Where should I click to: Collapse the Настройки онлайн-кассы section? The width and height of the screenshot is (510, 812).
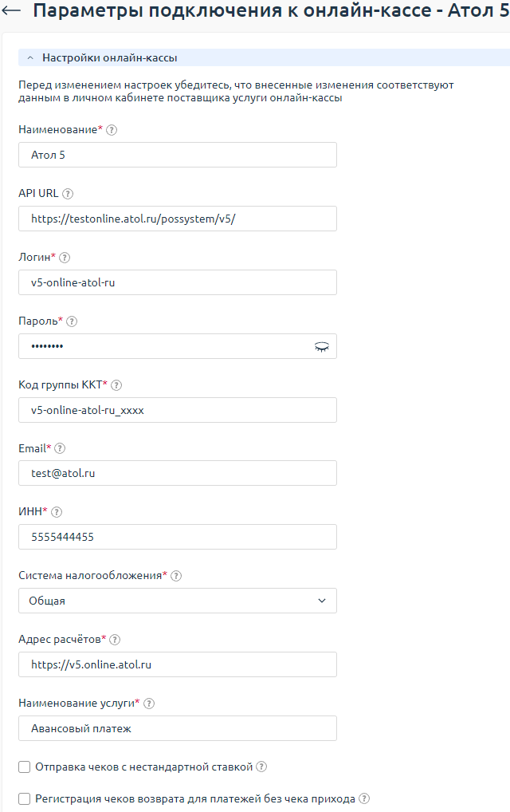coord(30,58)
